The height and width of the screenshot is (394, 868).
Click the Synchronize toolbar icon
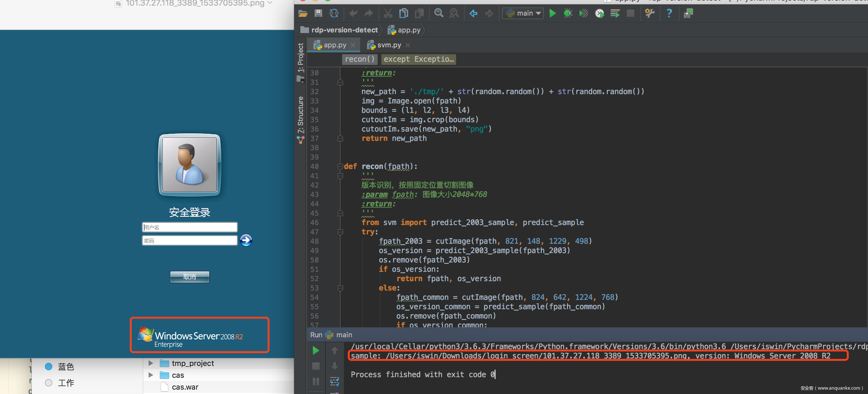coord(334,13)
